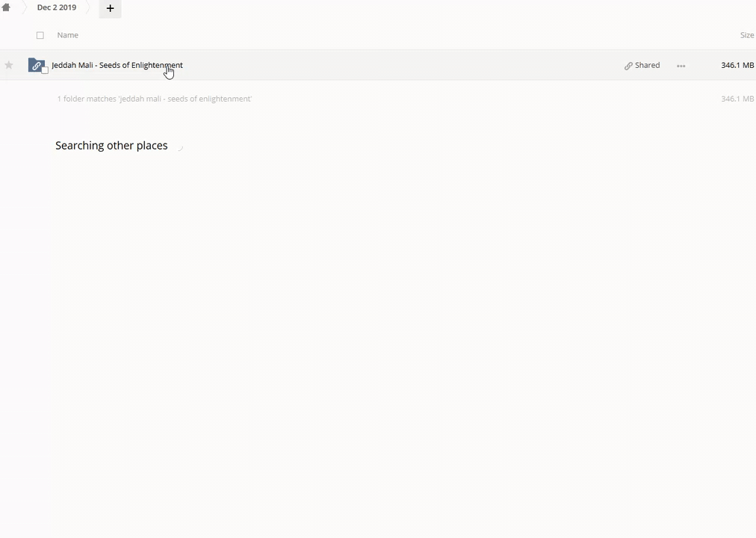The image size is (756, 538).
Task: Favorite the folder with the star icon
Action: [x=9, y=65]
